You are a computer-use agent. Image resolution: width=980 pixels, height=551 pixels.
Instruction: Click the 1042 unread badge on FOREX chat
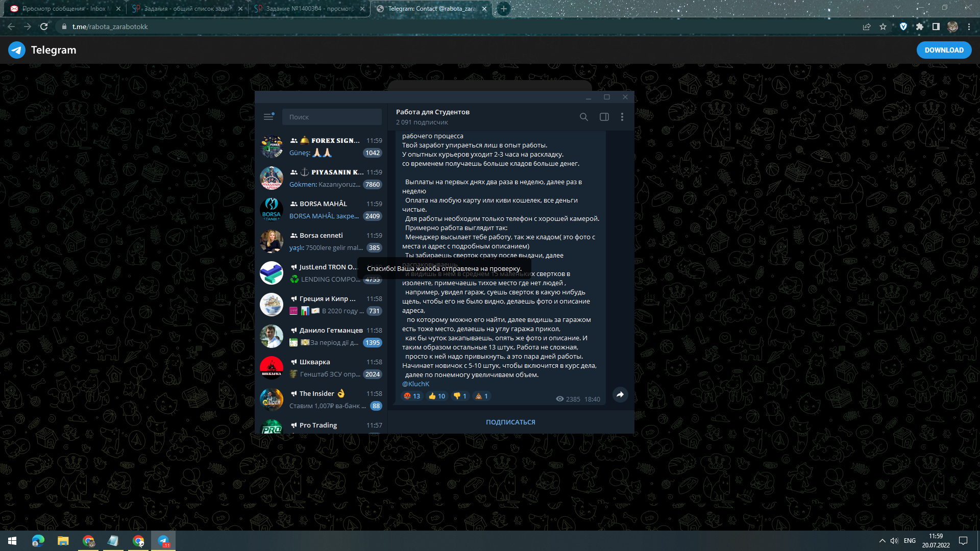point(373,153)
